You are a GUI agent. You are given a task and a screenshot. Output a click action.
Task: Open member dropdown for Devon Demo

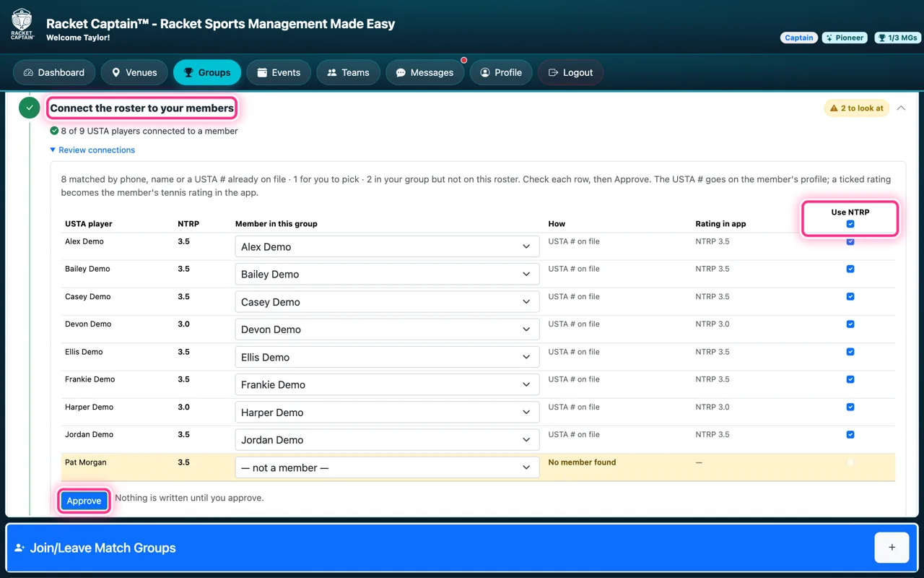tap(387, 329)
